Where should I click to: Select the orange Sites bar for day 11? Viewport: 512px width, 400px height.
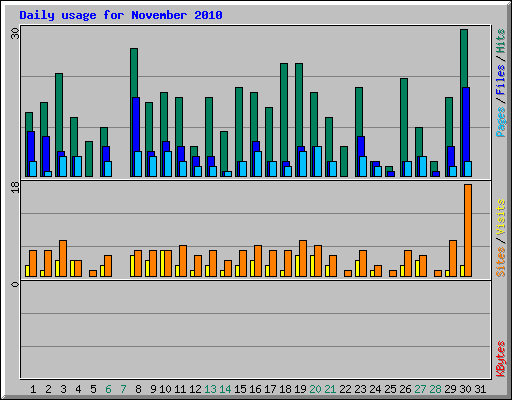183,261
